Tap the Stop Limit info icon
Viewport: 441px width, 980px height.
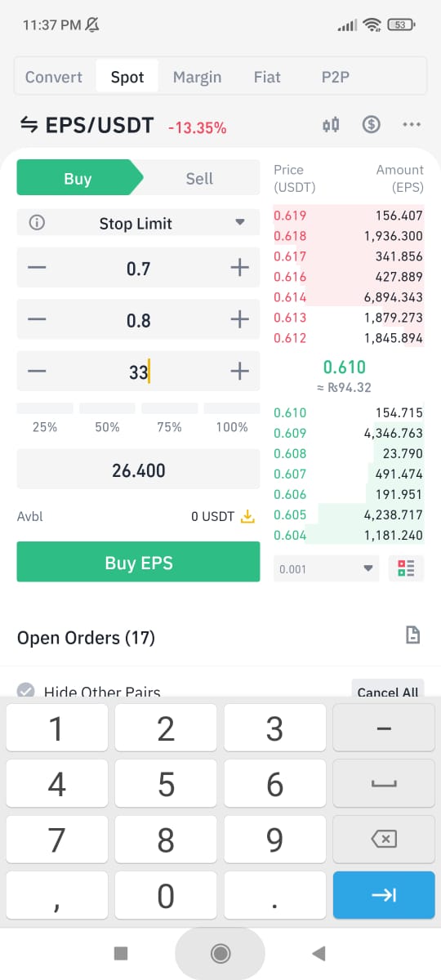click(x=37, y=223)
